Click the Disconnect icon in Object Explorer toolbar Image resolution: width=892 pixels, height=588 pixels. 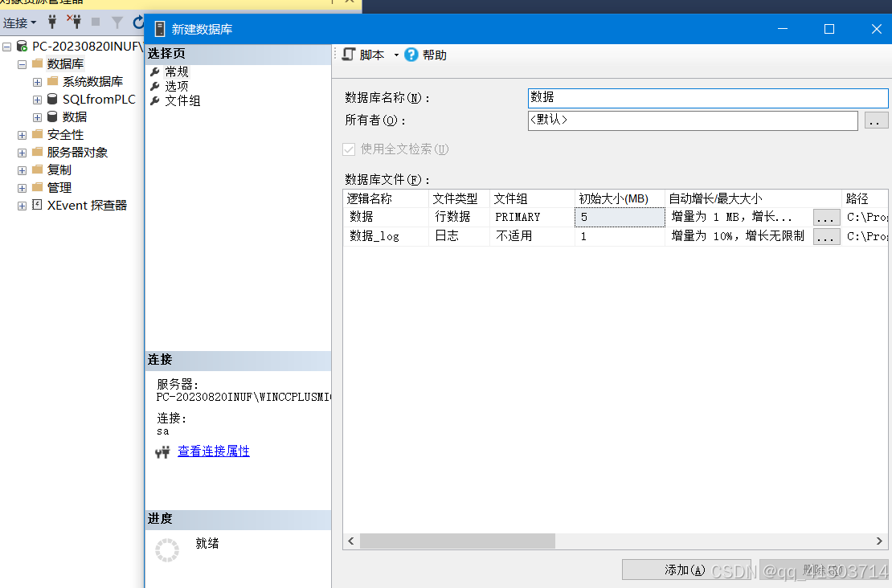[x=75, y=22]
